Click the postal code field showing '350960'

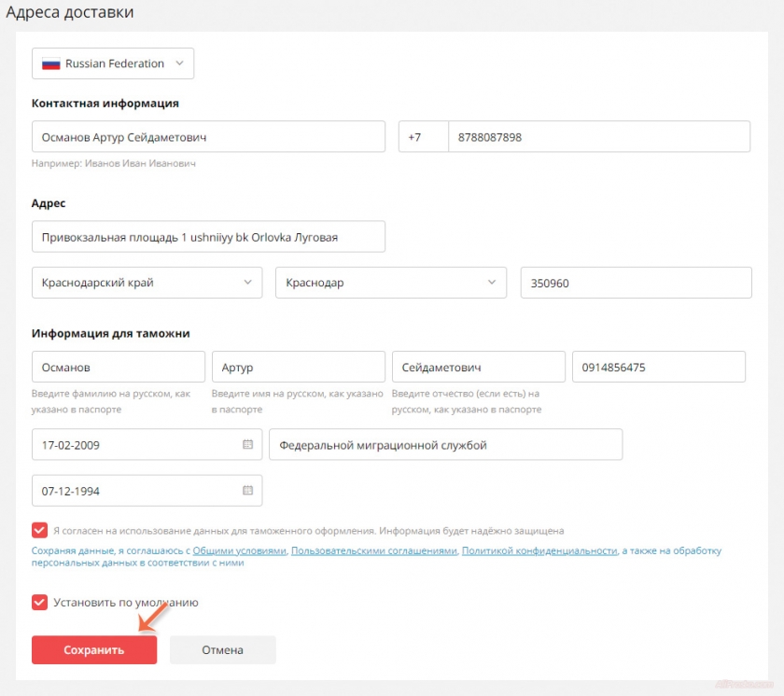(x=636, y=282)
